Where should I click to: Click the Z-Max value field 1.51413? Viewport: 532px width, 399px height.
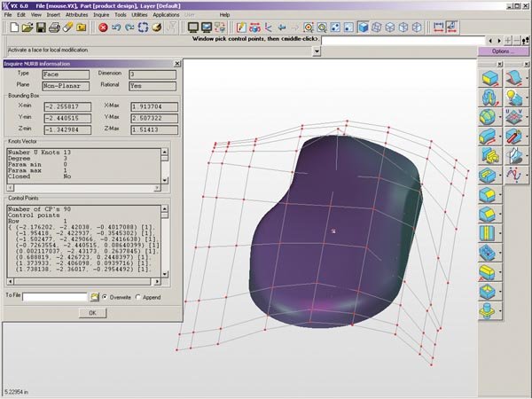[154, 129]
